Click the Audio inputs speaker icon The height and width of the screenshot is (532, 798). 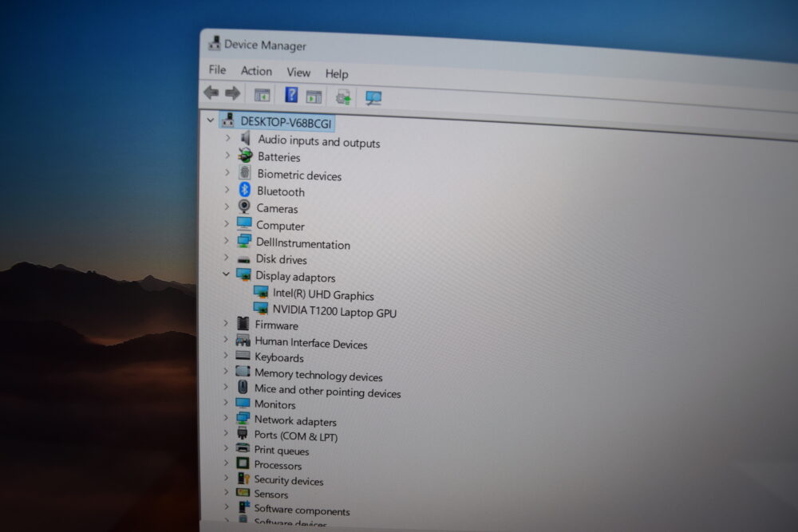coord(247,138)
